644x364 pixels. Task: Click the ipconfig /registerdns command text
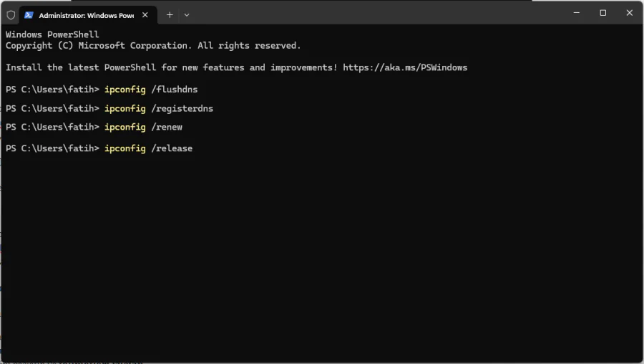[158, 108]
